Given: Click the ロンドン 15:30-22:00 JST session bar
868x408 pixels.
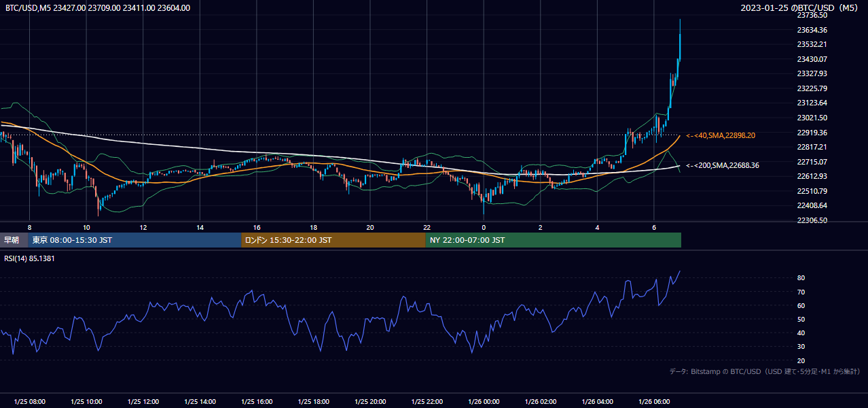Looking at the screenshot, I should pyautogui.click(x=333, y=240).
